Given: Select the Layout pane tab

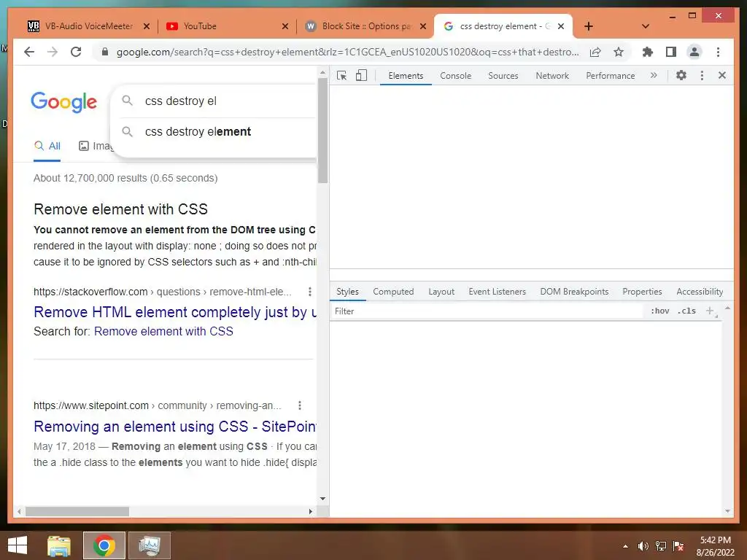Looking at the screenshot, I should 441,292.
